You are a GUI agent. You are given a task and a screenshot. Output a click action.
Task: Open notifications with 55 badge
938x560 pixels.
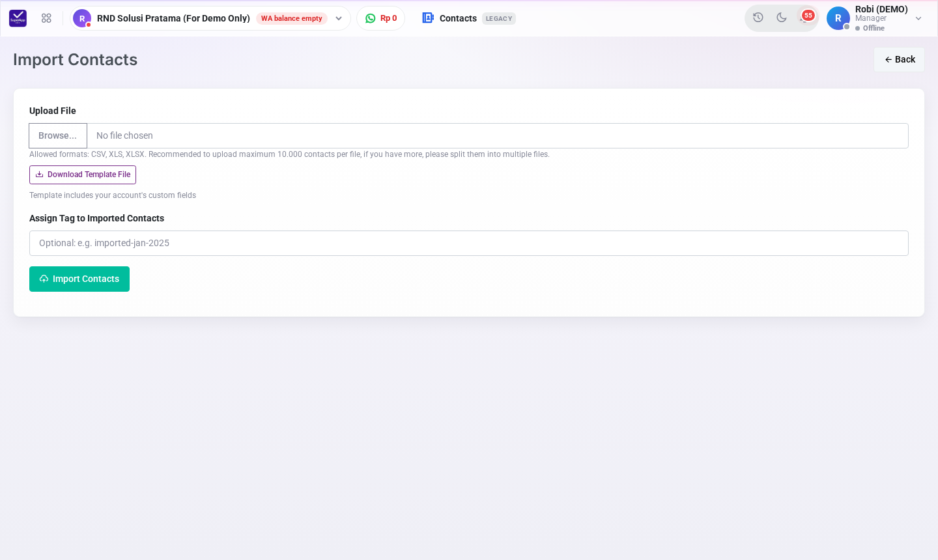point(806,17)
